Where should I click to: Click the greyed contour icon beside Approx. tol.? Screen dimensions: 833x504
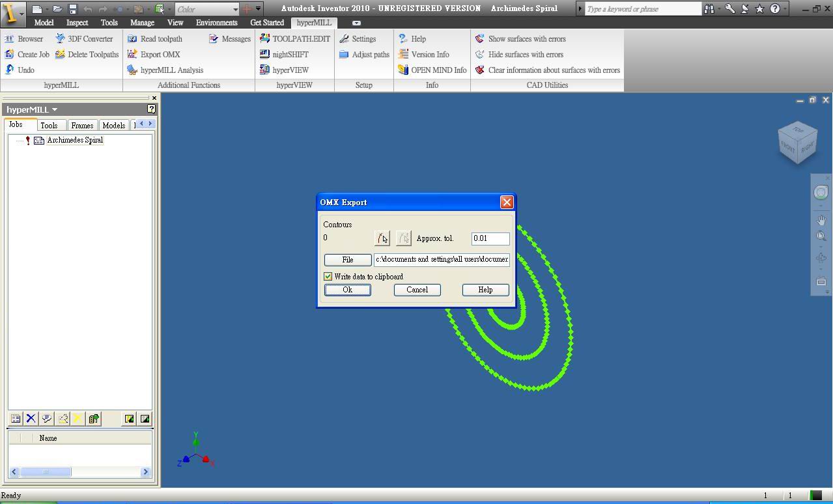(404, 238)
